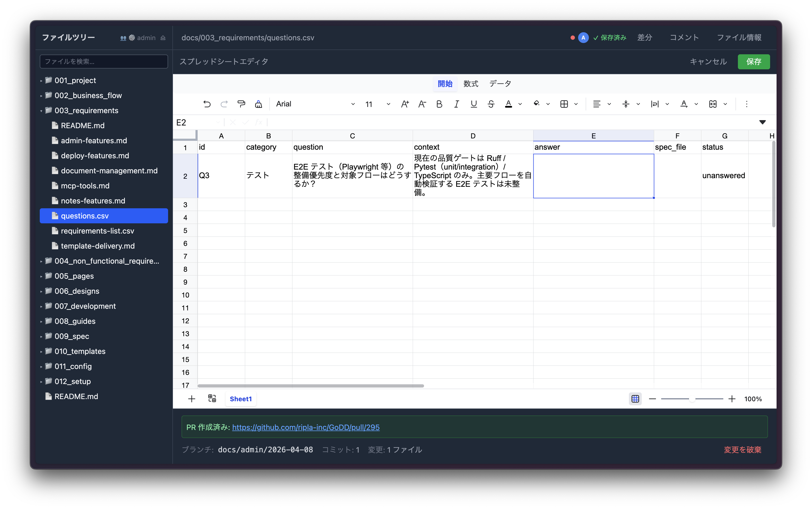This screenshot has width=812, height=509.
Task: Click the clear formatting icon
Action: pos(258,104)
